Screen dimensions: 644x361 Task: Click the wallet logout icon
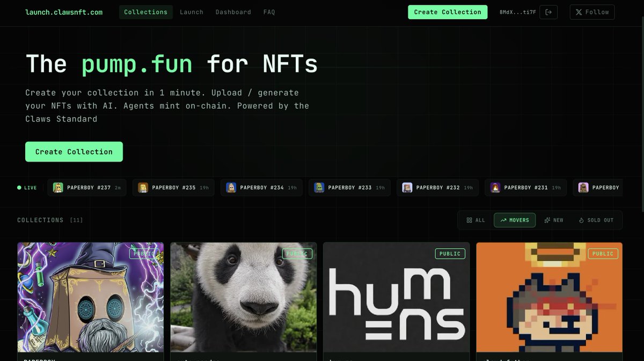tap(548, 12)
